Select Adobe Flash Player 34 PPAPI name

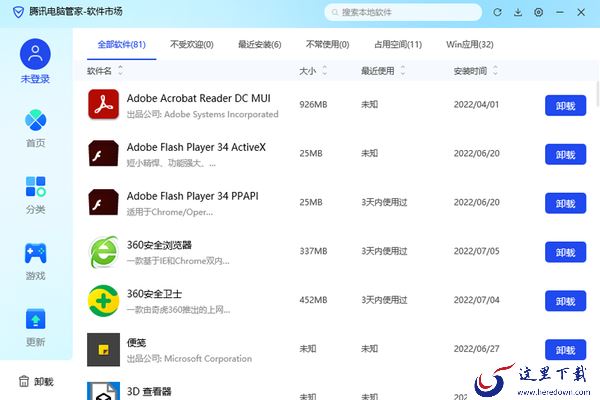192,196
